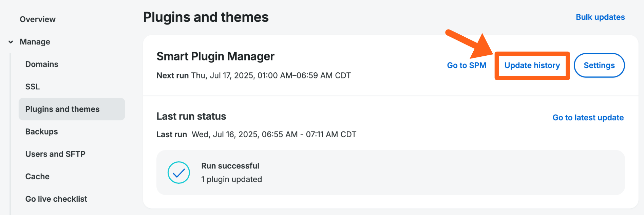Click the '1 plugin updated' status text
This screenshot has width=644, height=215.
tap(231, 179)
